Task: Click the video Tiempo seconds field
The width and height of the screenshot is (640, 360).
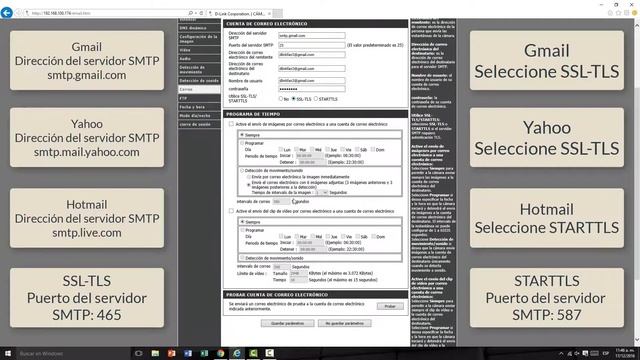Action: (298, 280)
